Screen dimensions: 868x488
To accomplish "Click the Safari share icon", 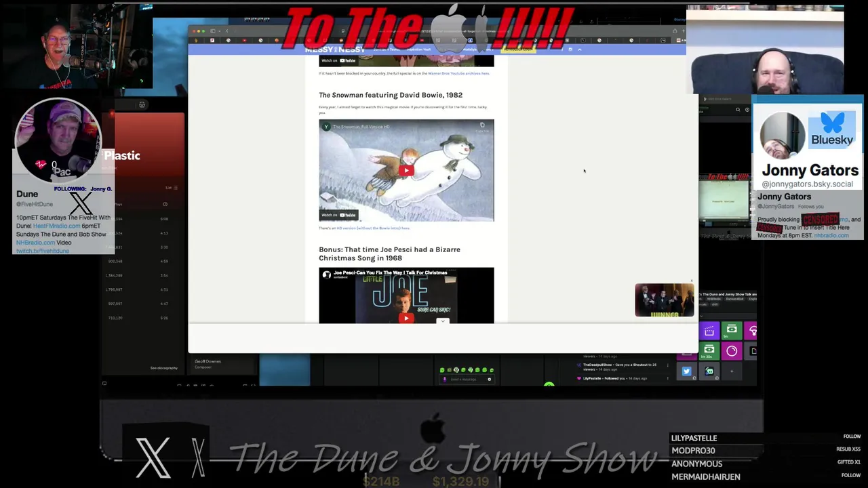I will [x=675, y=30].
